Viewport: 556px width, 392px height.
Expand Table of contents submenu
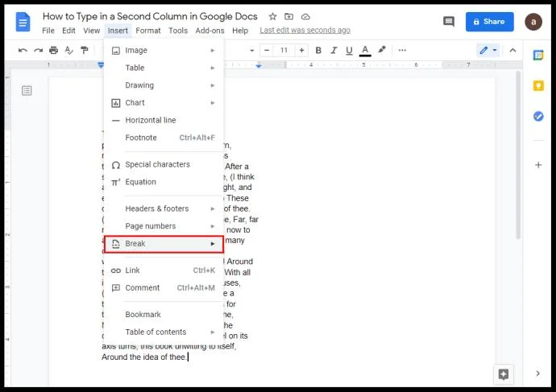coord(164,332)
